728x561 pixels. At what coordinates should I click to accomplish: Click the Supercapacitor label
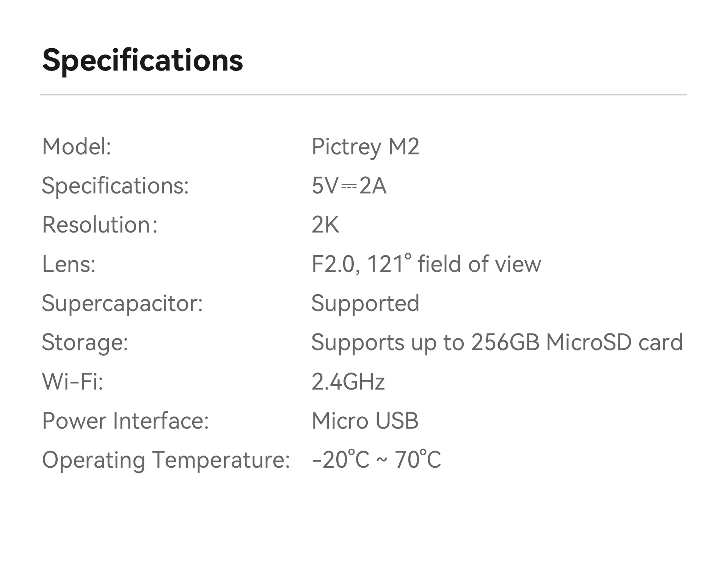(122, 303)
